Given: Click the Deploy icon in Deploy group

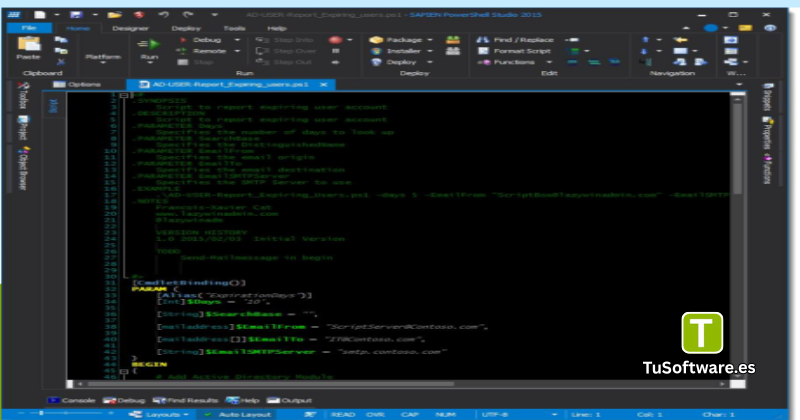Looking at the screenshot, I should [377, 62].
